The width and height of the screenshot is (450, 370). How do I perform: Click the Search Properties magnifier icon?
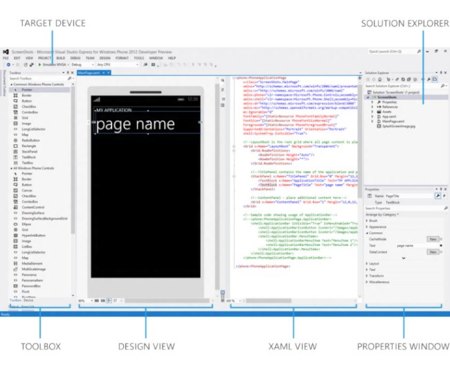(x=445, y=208)
